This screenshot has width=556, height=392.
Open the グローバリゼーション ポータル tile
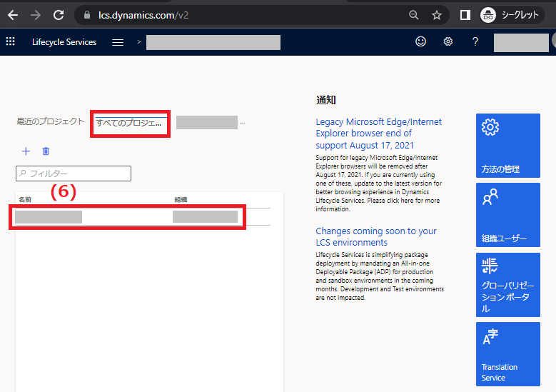(x=507, y=284)
